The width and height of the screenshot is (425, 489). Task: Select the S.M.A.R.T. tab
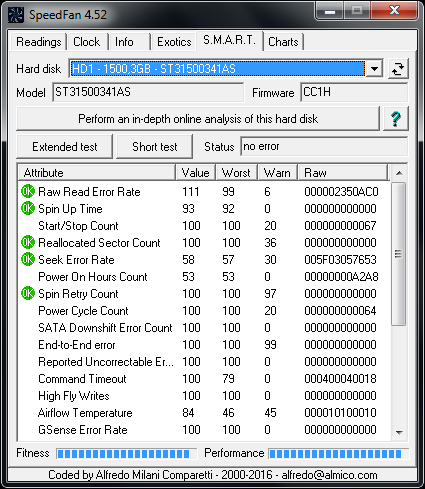pos(230,40)
